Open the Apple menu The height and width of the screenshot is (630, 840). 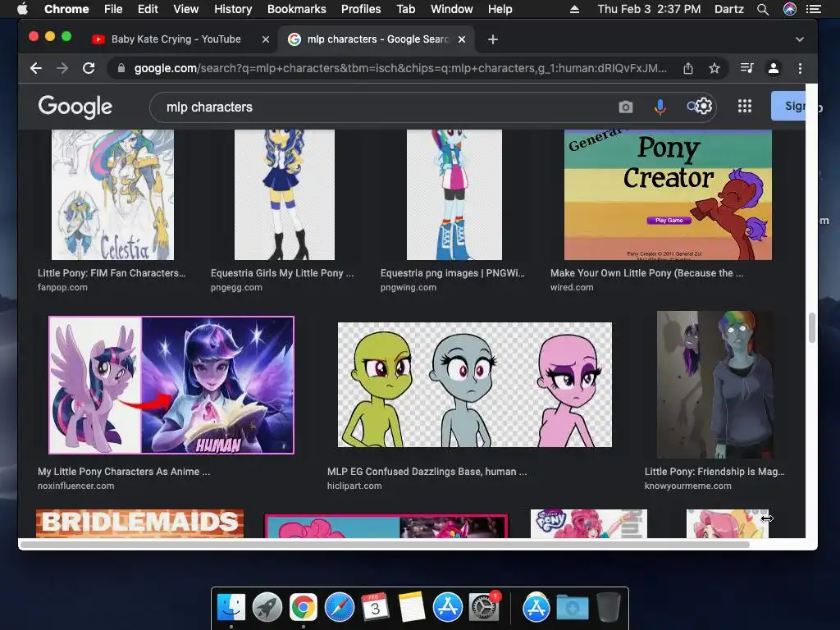(23, 8)
